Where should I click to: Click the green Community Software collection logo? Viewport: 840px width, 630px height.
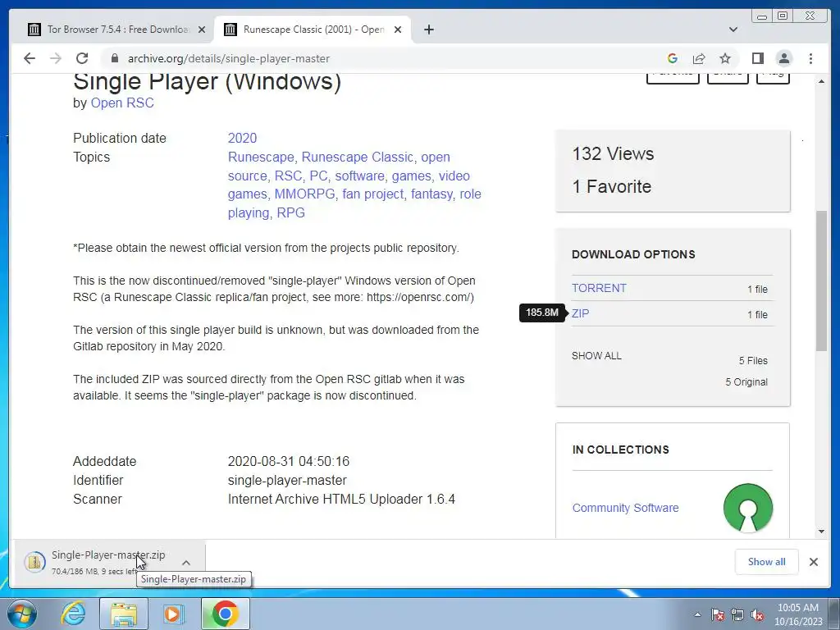point(748,508)
